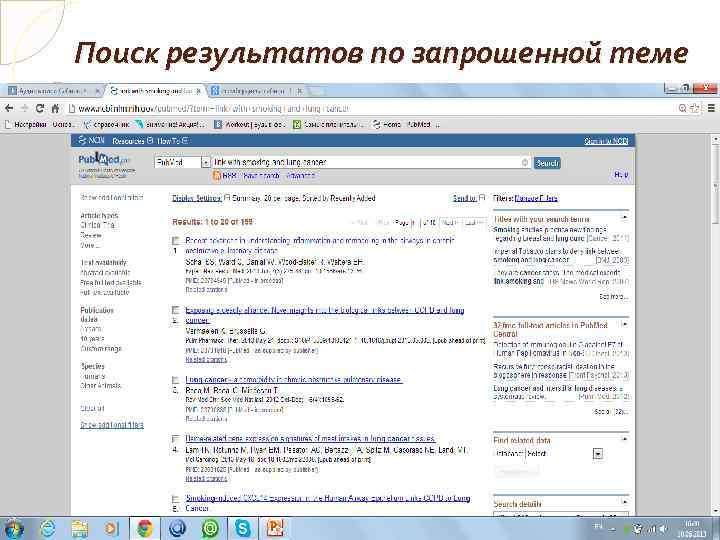720x540 pixels.
Task: Collapse the free full-text articles panel
Action: point(624,325)
